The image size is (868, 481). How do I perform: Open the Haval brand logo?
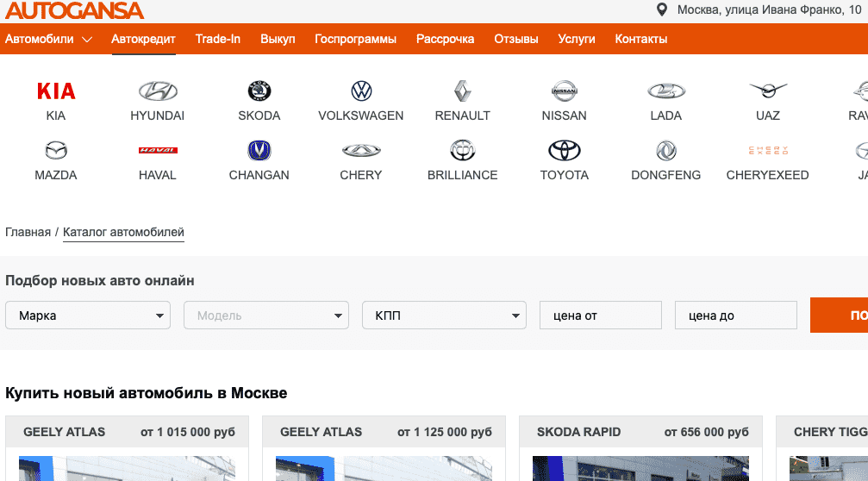(158, 151)
